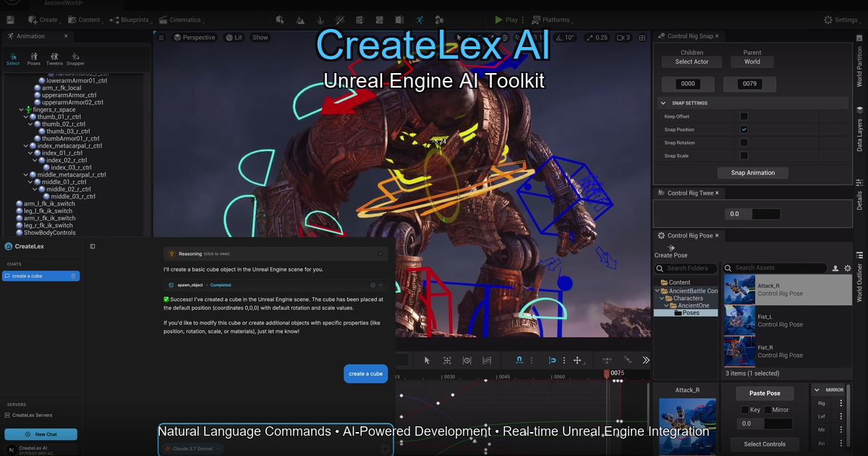Image resolution: width=868 pixels, height=456 pixels.
Task: Enable the Keep Offset option
Action: click(744, 116)
